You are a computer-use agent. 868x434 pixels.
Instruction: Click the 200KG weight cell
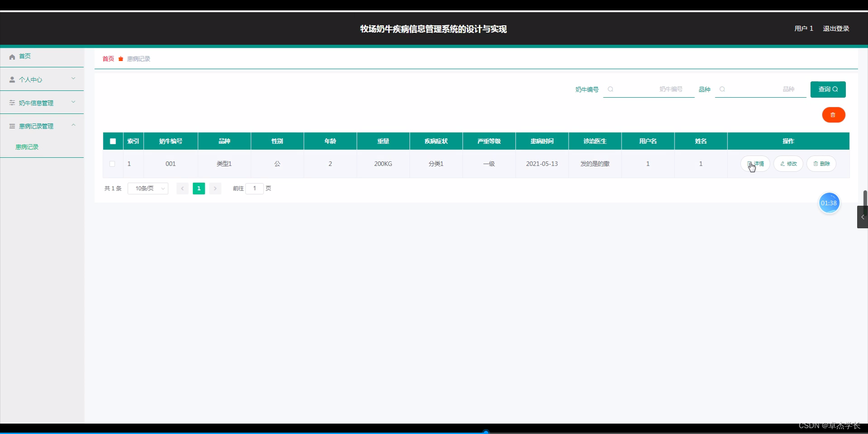pos(383,164)
